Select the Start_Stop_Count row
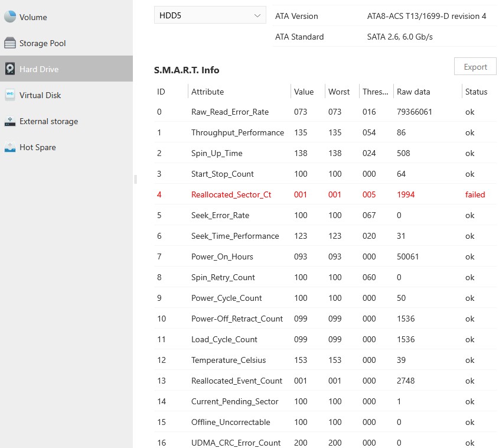The height and width of the screenshot is (448, 499). tap(325, 174)
